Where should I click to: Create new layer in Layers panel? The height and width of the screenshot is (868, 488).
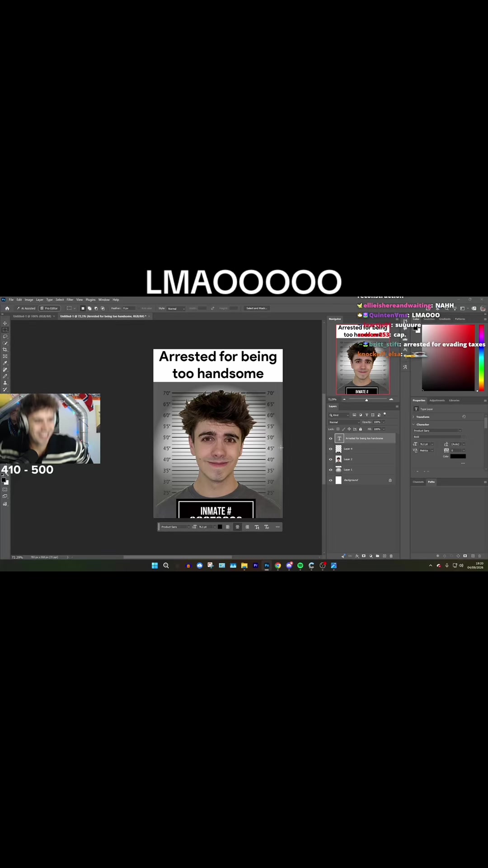click(x=385, y=556)
